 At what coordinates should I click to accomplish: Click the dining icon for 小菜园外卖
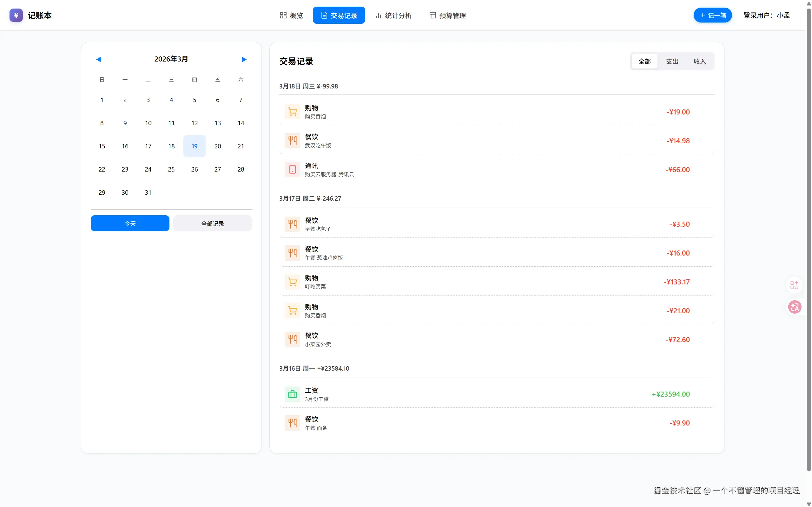point(292,339)
